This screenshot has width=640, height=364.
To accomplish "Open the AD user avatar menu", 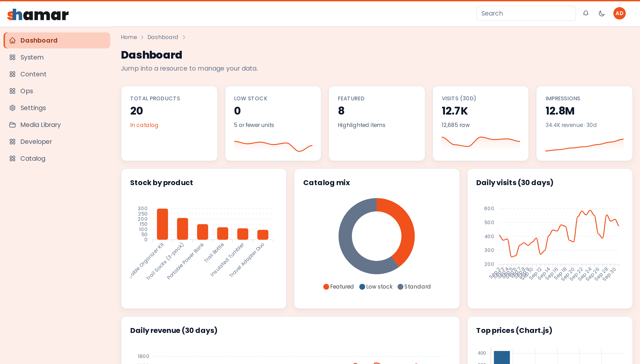I will (619, 13).
